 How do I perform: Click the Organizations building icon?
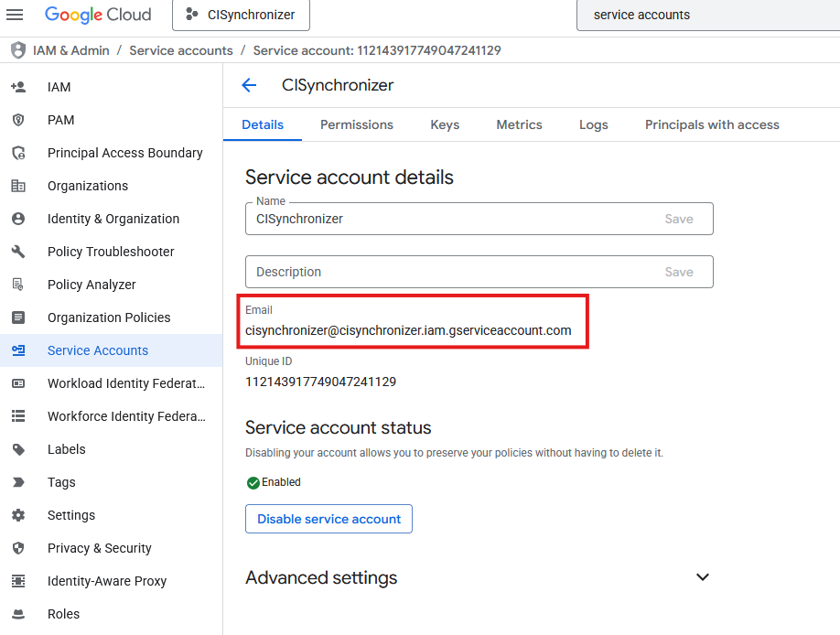[x=18, y=186]
